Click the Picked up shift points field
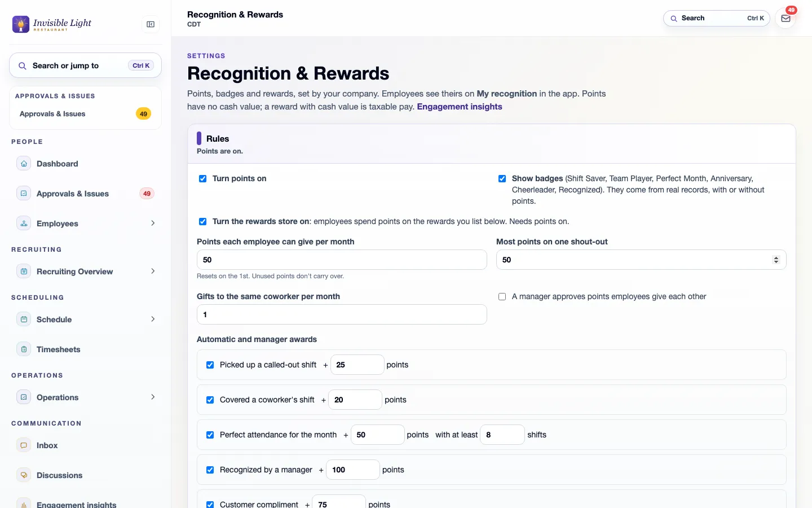The image size is (812, 508). [358, 365]
